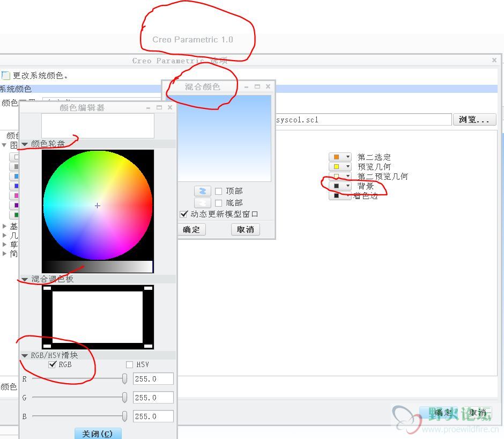Click the R slider handle
The width and height of the screenshot is (504, 439).
124,379
